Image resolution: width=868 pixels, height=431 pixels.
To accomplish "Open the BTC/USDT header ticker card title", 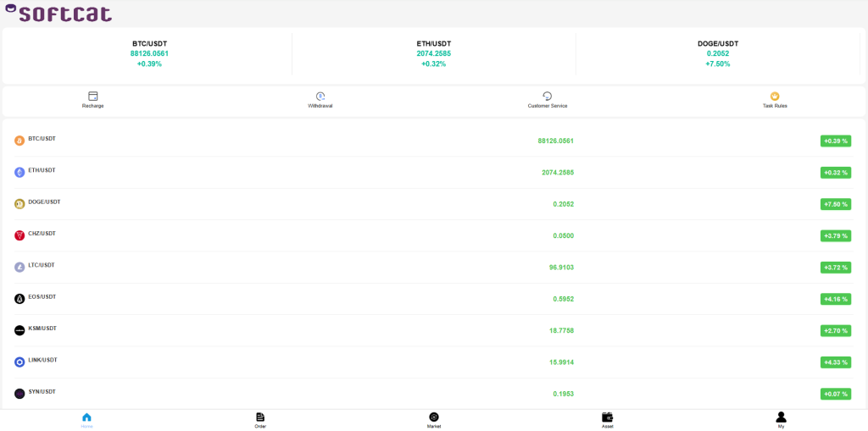I will 149,44.
